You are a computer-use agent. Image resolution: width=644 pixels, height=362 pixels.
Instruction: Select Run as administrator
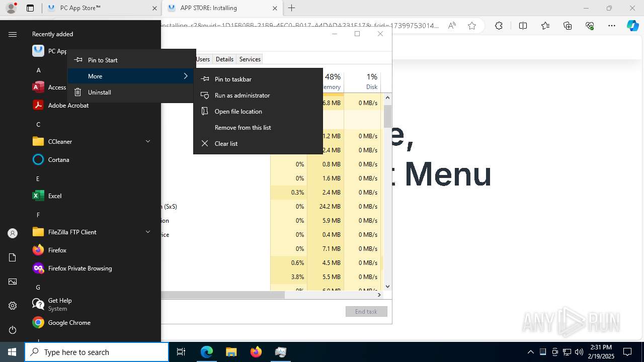(258, 95)
